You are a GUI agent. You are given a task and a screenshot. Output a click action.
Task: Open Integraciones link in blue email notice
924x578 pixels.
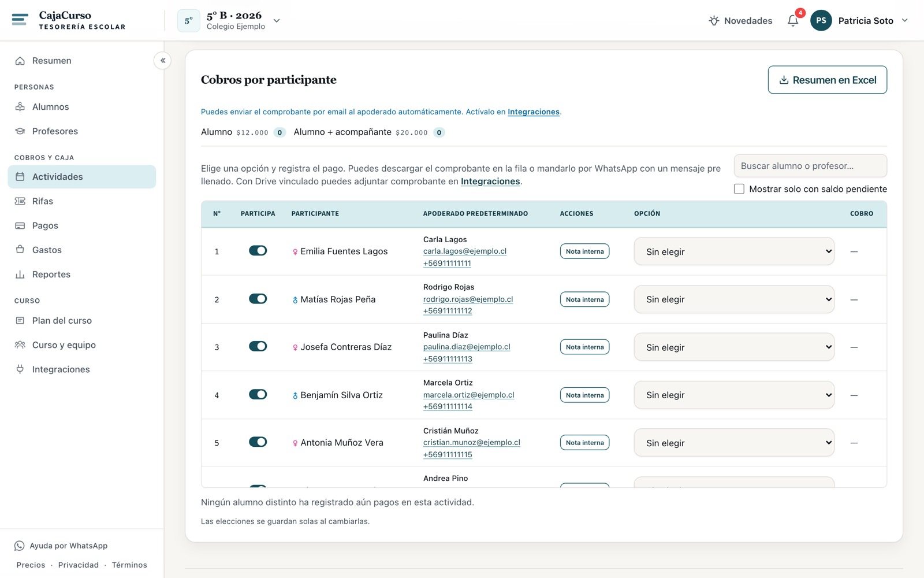(534, 112)
